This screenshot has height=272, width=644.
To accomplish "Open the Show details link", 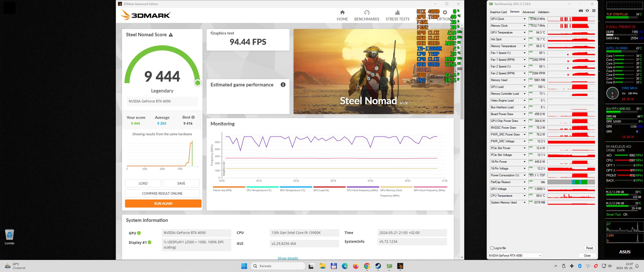I will [288, 258].
